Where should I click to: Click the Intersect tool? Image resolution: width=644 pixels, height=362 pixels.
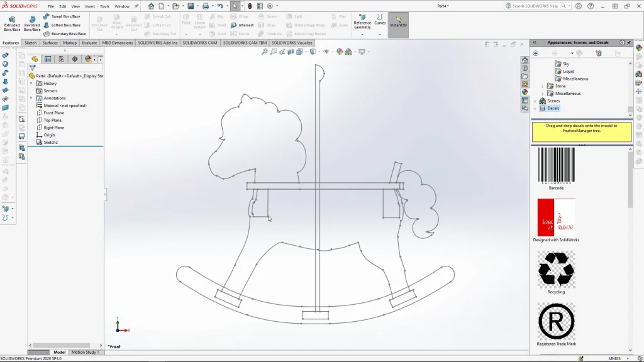point(242,25)
